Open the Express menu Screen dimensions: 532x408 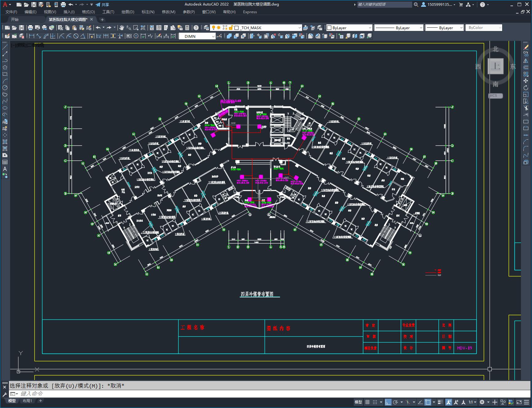pos(250,12)
